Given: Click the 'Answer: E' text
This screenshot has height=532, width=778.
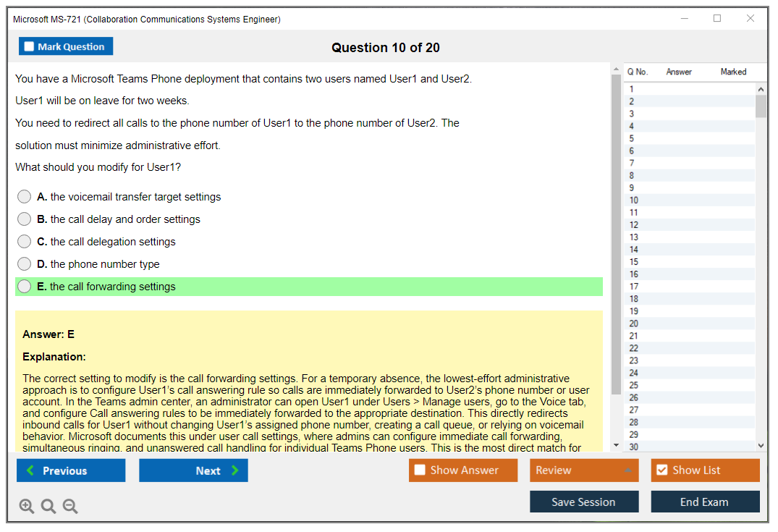Looking at the screenshot, I should (48, 334).
